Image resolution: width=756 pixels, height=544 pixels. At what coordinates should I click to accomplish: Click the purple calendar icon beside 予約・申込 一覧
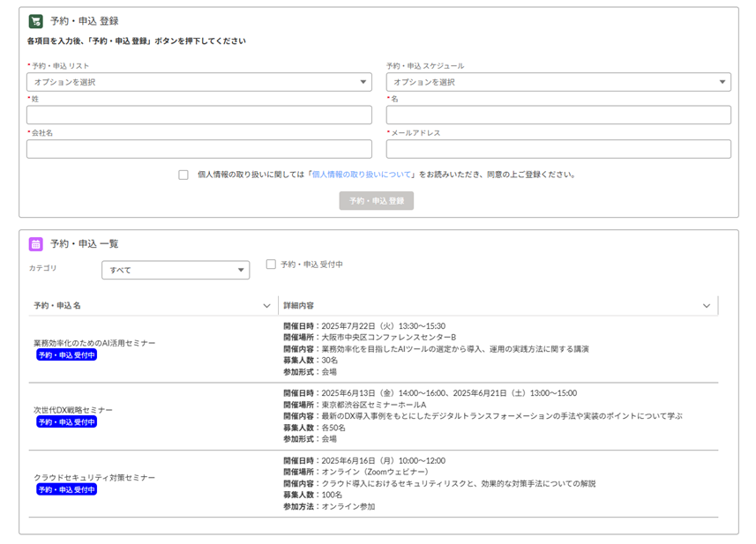click(35, 244)
